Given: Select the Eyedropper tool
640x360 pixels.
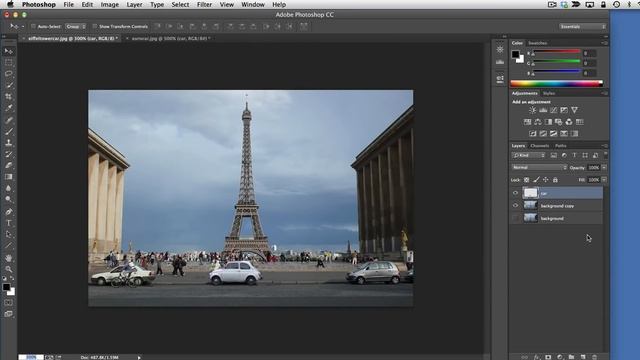Looking at the screenshot, I should tap(9, 108).
